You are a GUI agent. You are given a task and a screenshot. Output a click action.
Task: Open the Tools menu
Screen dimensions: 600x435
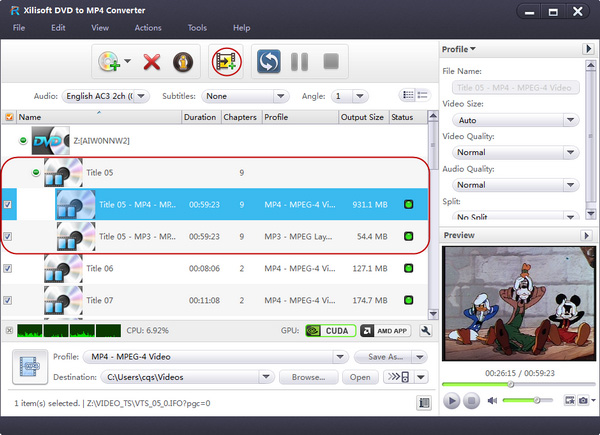pyautogui.click(x=197, y=28)
